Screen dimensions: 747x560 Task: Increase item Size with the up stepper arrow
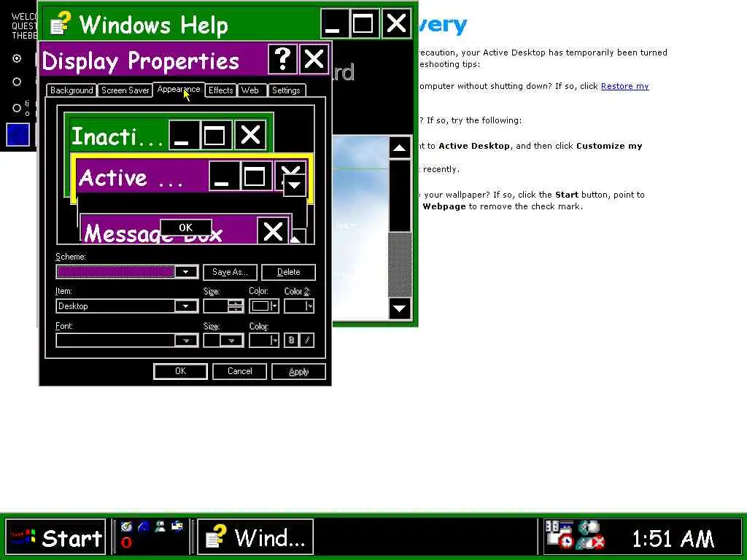click(236, 303)
